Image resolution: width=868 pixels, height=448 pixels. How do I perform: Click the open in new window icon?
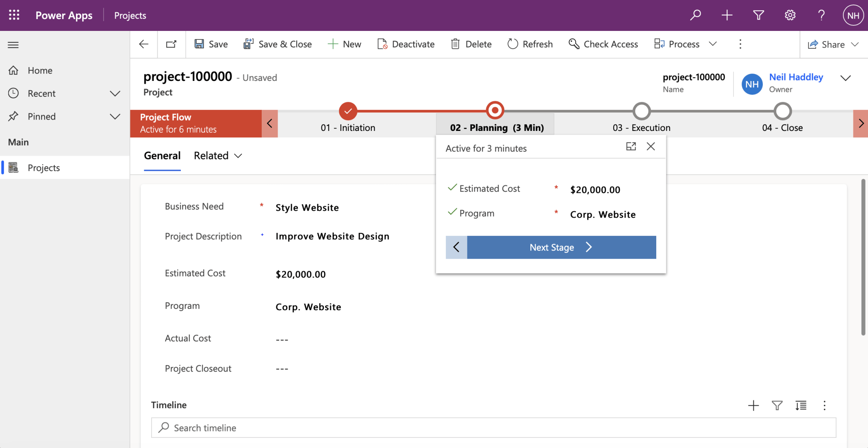171,44
